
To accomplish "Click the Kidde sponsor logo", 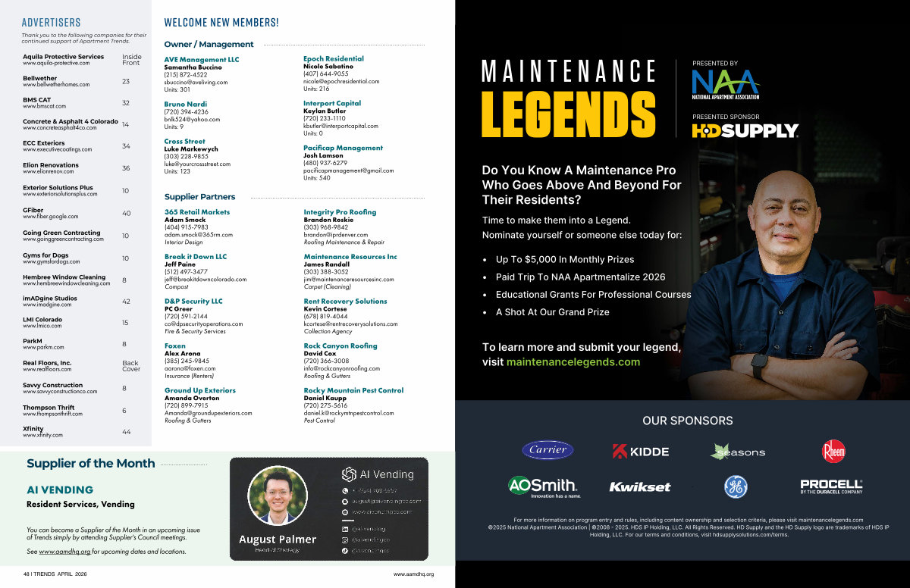I will pyautogui.click(x=641, y=452).
